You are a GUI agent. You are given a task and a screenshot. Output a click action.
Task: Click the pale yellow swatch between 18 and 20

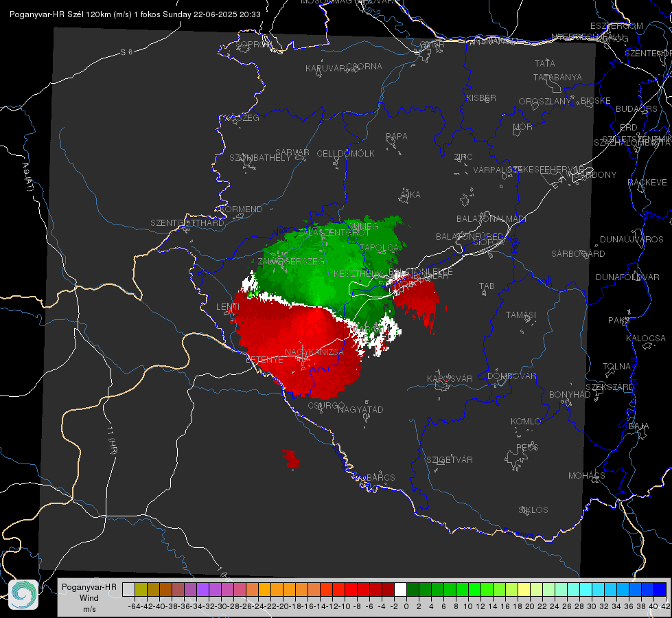524,589
